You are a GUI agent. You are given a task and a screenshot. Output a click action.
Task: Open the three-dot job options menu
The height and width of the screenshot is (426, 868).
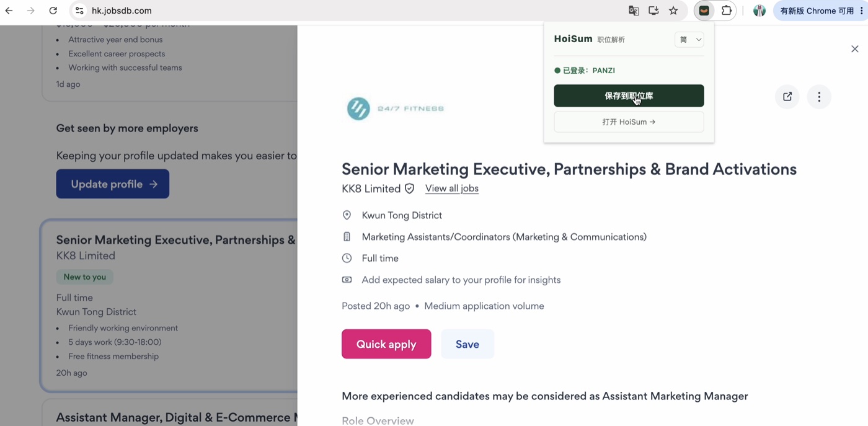click(x=819, y=97)
